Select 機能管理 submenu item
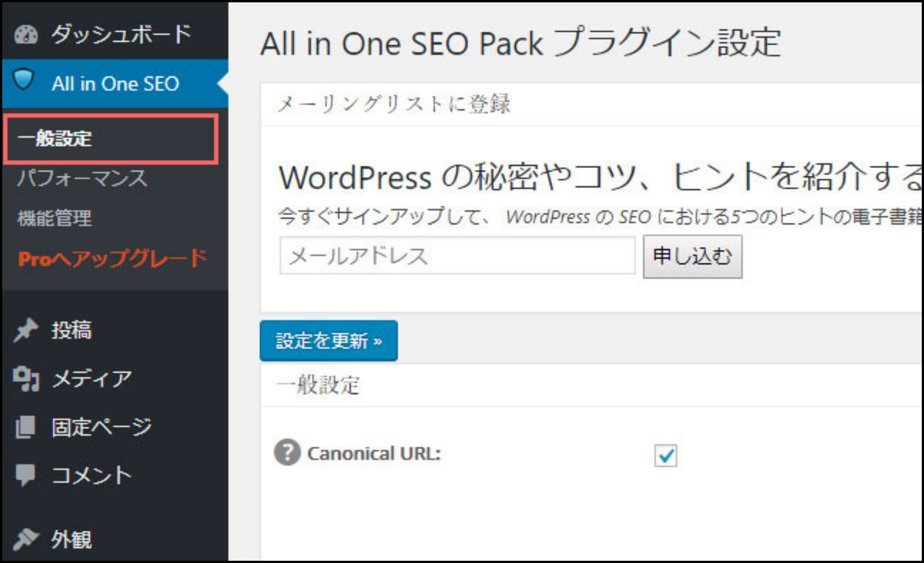The width and height of the screenshot is (924, 563). coord(54,218)
